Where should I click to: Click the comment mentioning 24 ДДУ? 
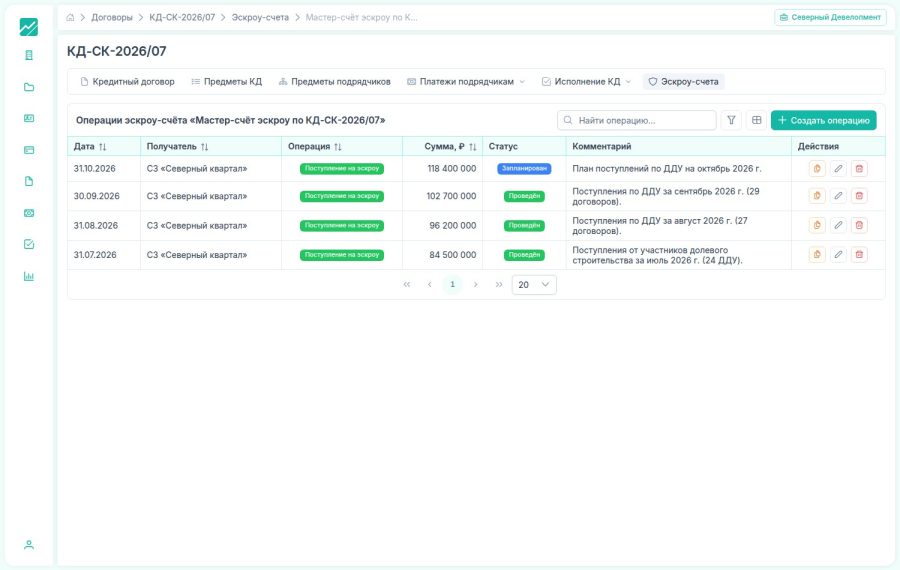tap(657, 255)
